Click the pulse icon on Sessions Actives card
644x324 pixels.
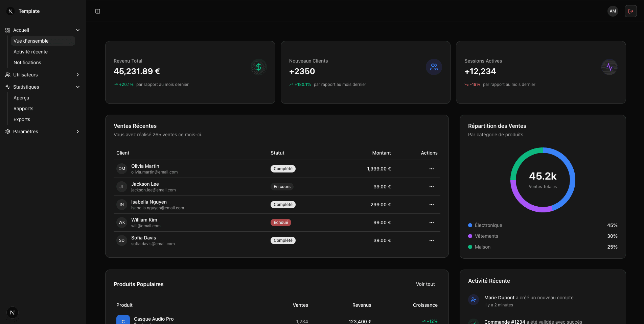point(609,67)
